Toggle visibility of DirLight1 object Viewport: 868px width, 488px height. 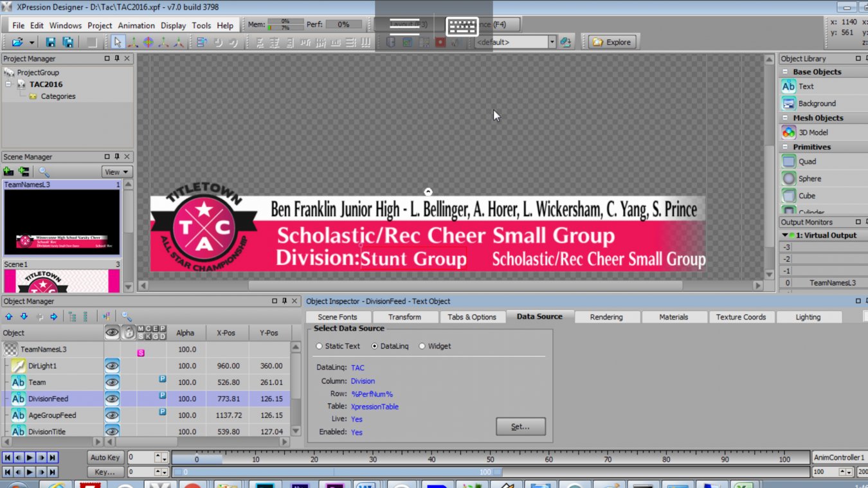tap(112, 366)
